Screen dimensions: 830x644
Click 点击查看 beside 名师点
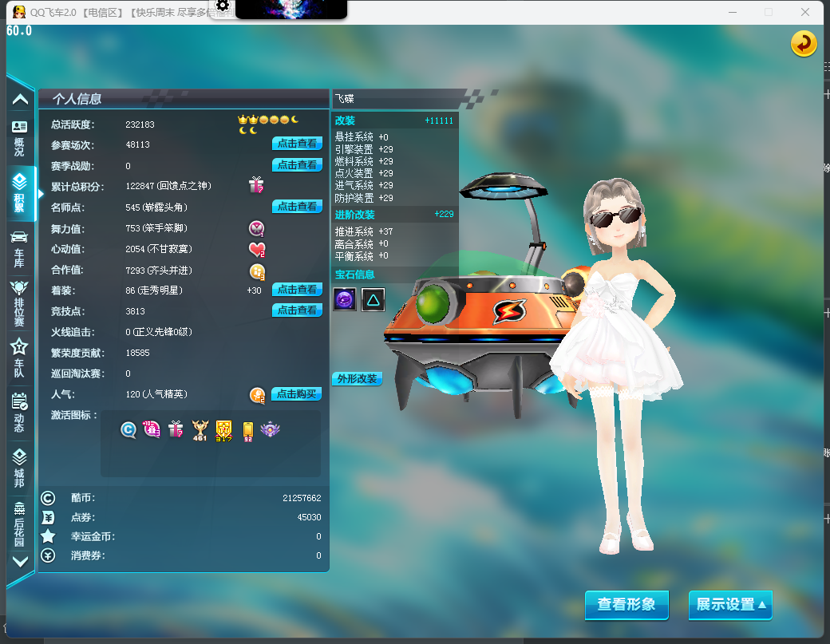(297, 207)
